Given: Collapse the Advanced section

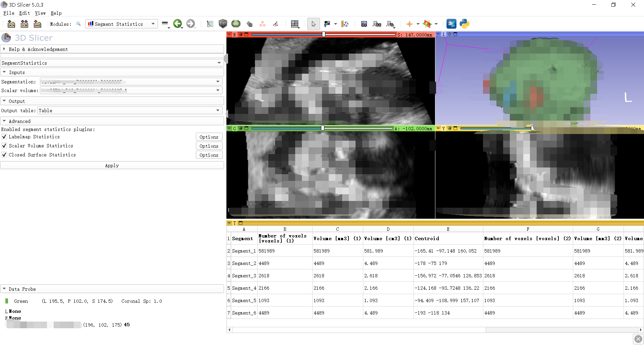Looking at the screenshot, I should [112, 121].
